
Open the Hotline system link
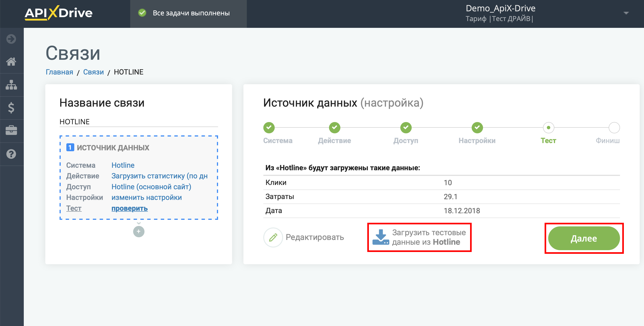pyautogui.click(x=123, y=165)
